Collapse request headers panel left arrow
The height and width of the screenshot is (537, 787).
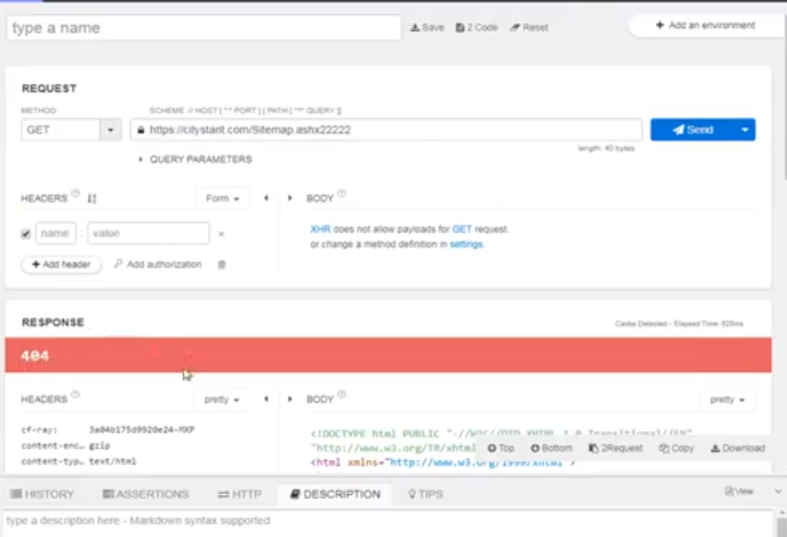(266, 198)
